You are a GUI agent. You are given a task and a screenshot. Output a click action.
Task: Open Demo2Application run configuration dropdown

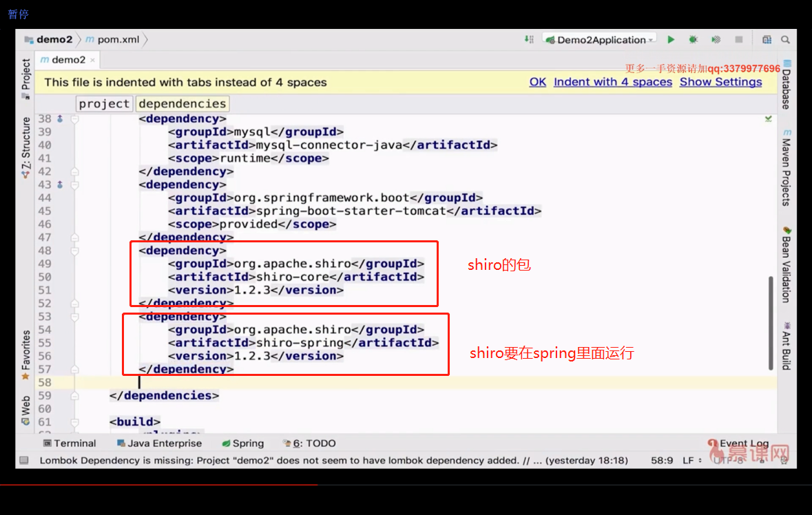[x=600, y=39]
